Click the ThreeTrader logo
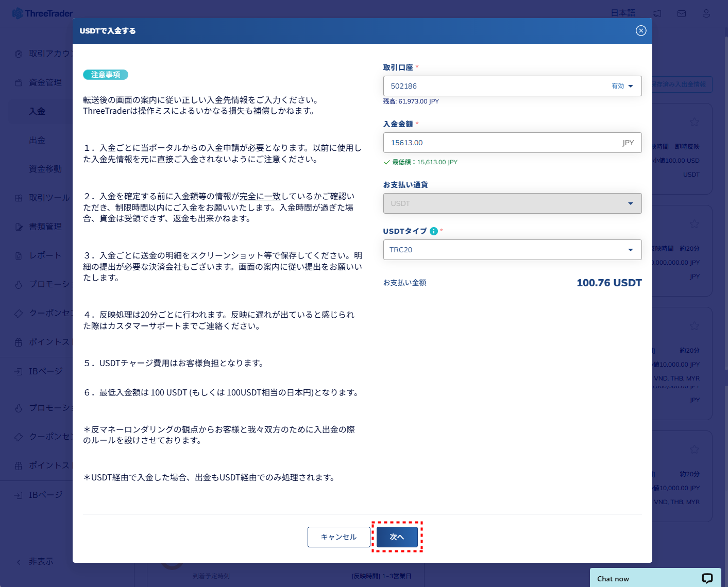The image size is (728, 587). click(x=42, y=13)
